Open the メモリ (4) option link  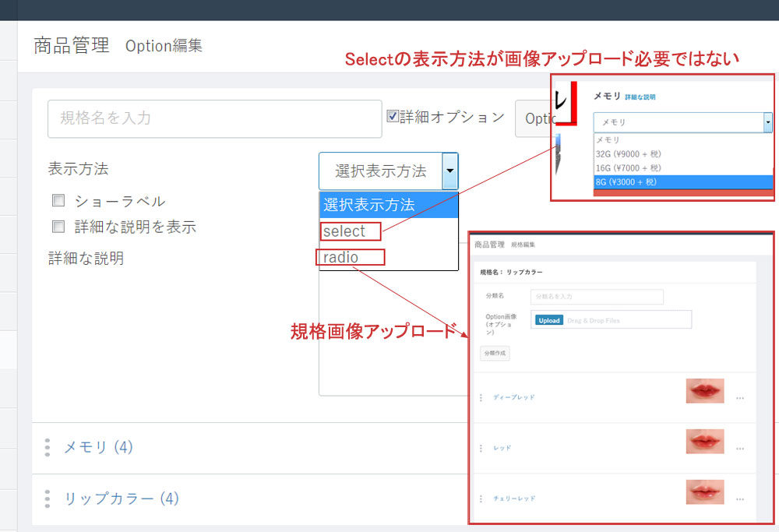[98, 447]
